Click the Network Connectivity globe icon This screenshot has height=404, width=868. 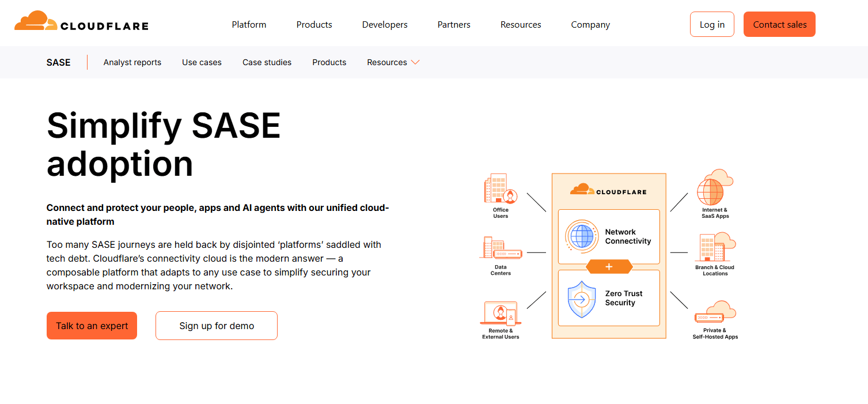pyautogui.click(x=581, y=236)
